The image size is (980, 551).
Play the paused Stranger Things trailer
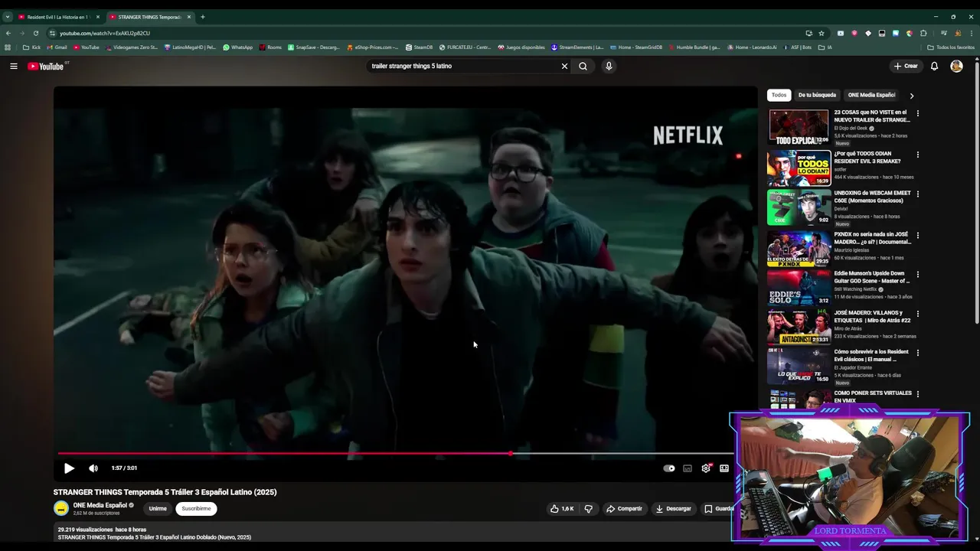point(69,468)
